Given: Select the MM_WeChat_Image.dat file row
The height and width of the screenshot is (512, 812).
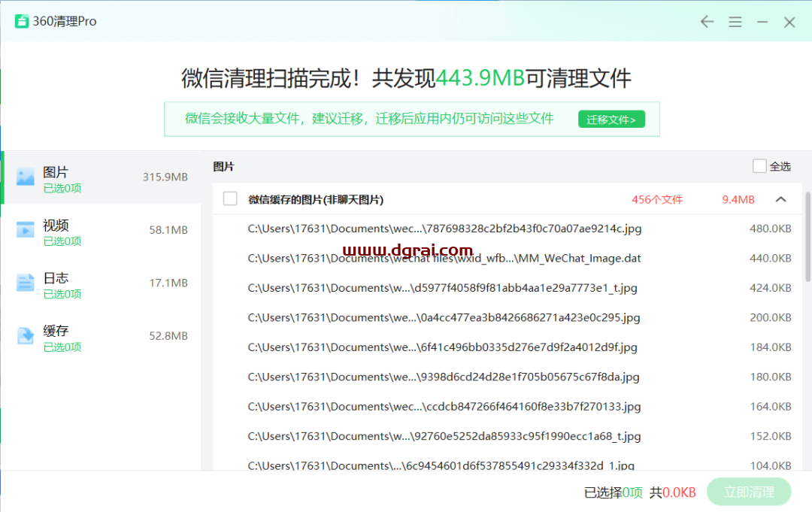Looking at the screenshot, I should pos(507,259).
